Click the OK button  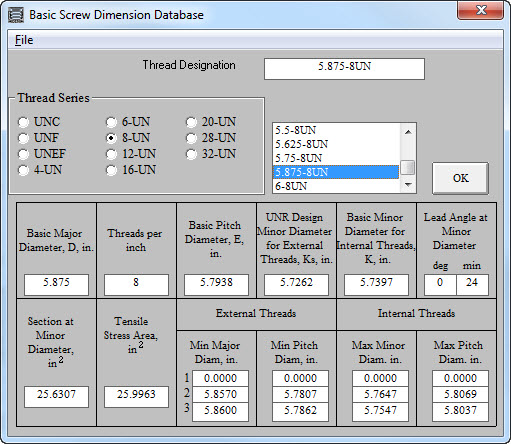pos(461,178)
